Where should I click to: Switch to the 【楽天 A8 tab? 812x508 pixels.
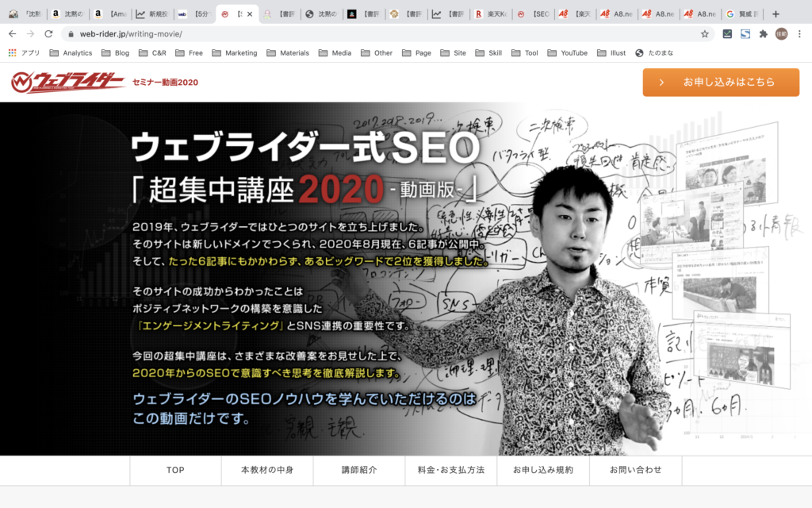coord(575,14)
